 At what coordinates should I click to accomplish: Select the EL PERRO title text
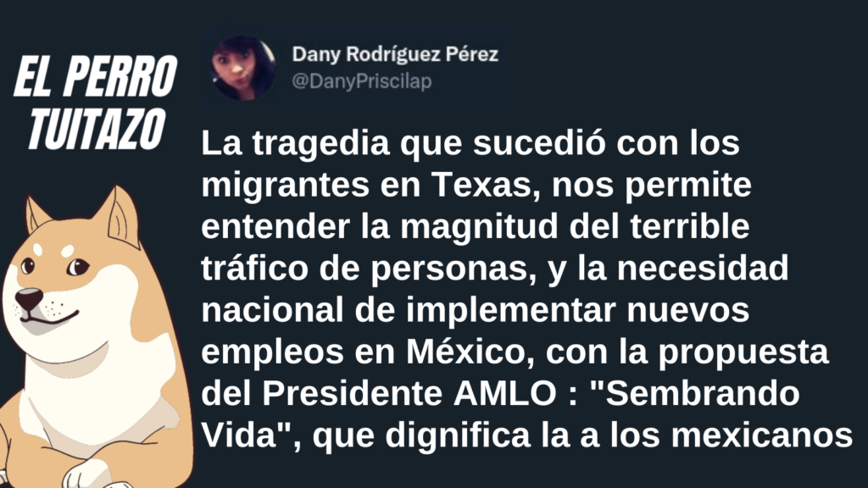(95, 77)
